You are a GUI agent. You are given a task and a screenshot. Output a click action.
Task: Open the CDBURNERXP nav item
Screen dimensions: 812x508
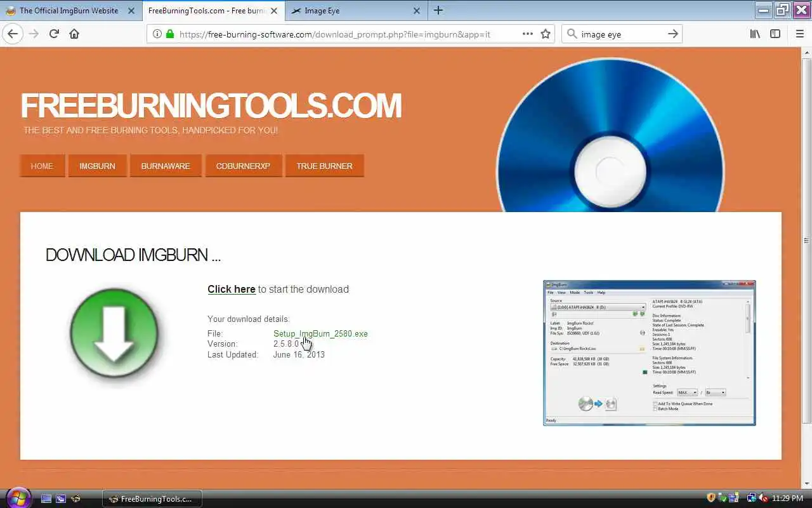pos(243,166)
